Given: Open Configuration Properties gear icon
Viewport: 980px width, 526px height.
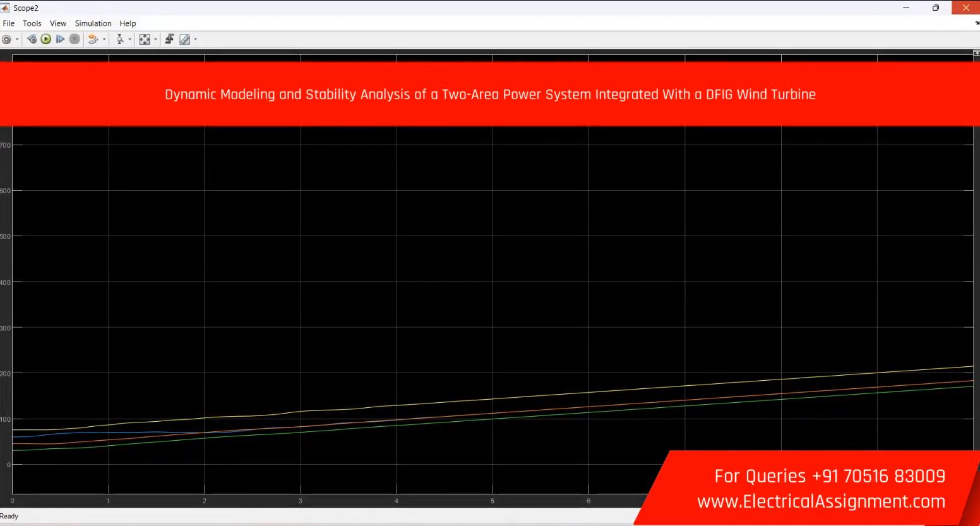Looking at the screenshot, I should tap(7, 40).
